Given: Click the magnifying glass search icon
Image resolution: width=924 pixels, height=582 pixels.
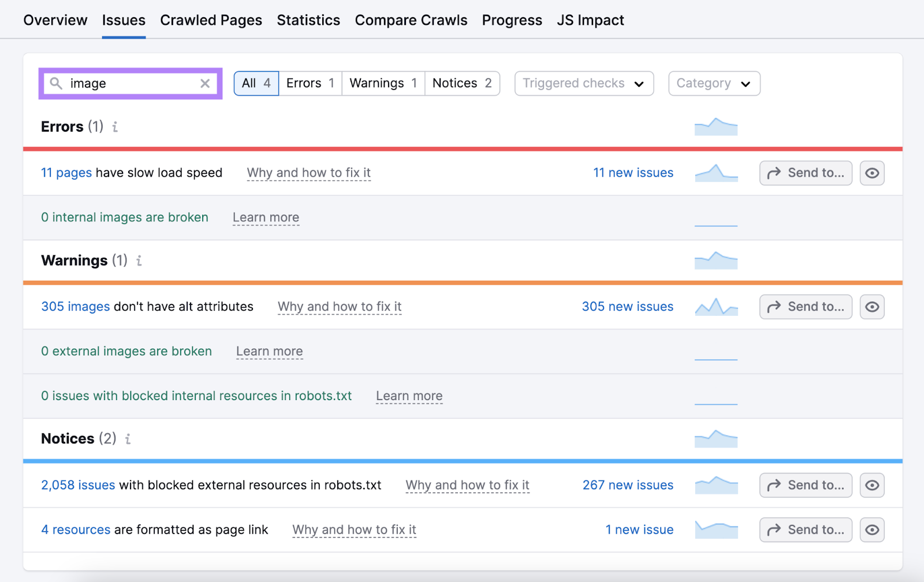Looking at the screenshot, I should point(56,83).
